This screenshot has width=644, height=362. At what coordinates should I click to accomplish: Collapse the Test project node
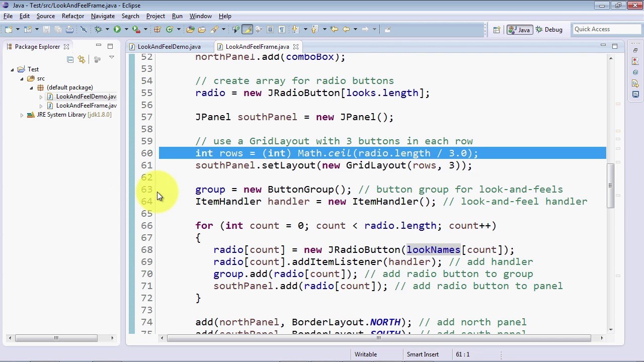[13, 69]
